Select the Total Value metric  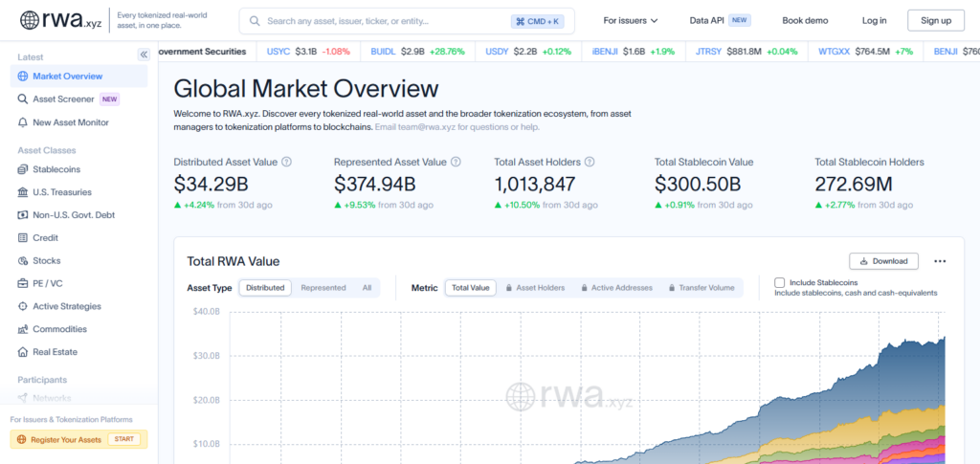(471, 288)
